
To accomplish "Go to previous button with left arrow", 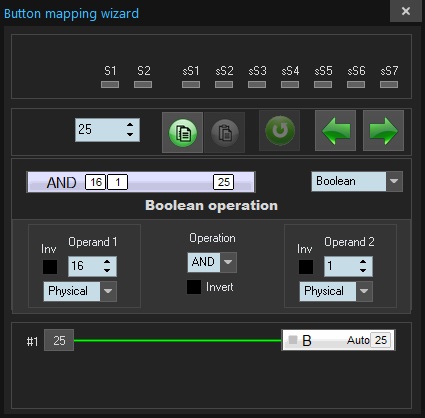I will pyautogui.click(x=336, y=131).
